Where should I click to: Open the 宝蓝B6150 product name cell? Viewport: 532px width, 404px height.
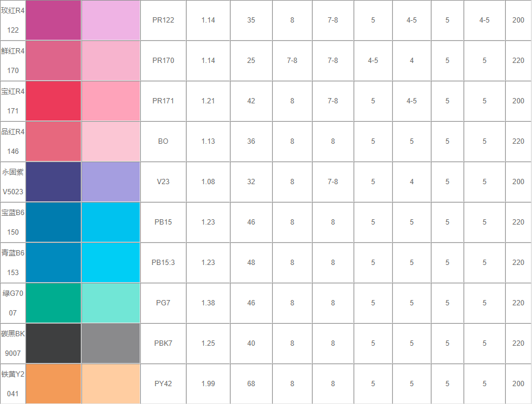[13, 222]
